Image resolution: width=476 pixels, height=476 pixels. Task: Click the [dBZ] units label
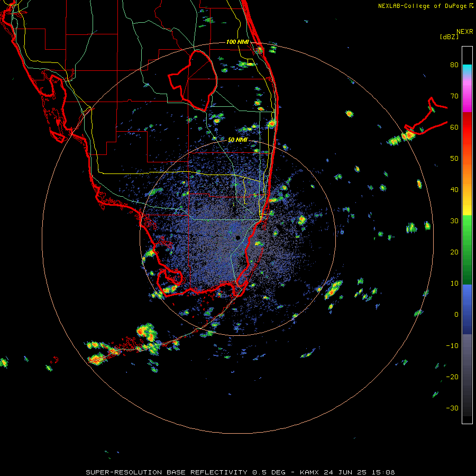pos(449,36)
